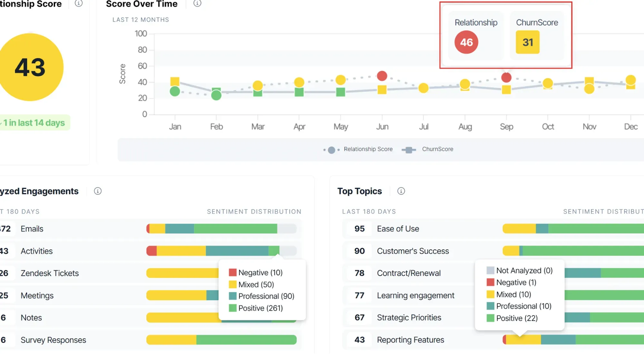Open the Analyzed Engagements info icon
This screenshot has height=354, width=644.
pyautogui.click(x=98, y=191)
